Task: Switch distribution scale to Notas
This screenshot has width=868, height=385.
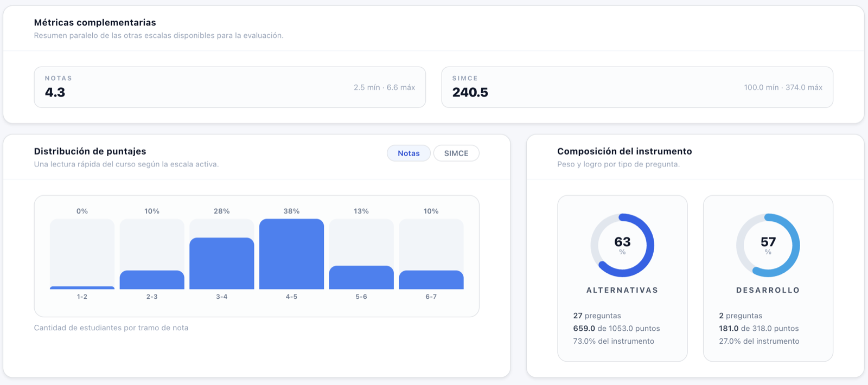Action: [x=409, y=153]
